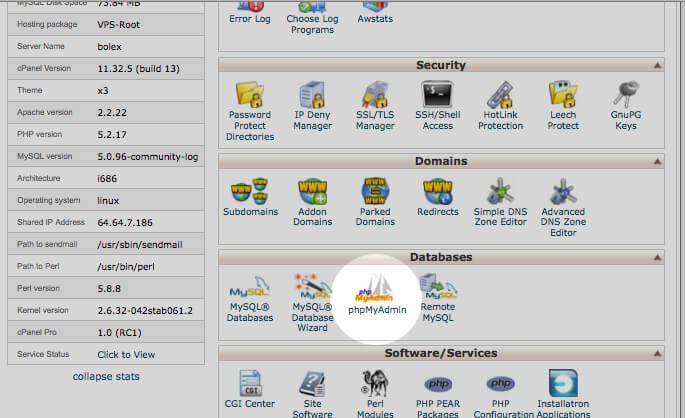Open SSL/TLS Manager
685x418 pixels.
pos(375,106)
